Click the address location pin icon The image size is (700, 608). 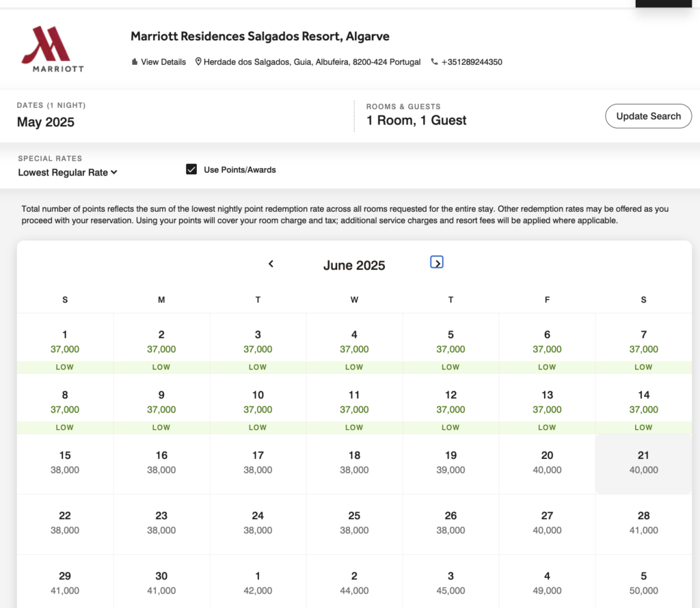[198, 61]
